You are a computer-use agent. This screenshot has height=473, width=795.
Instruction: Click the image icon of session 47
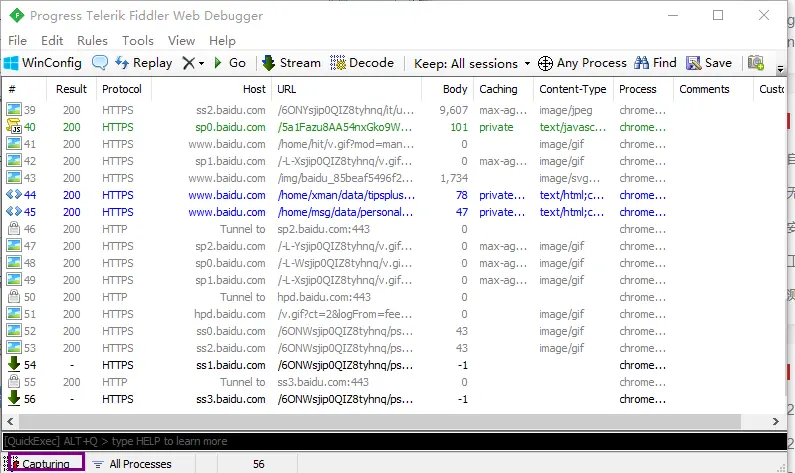point(14,245)
